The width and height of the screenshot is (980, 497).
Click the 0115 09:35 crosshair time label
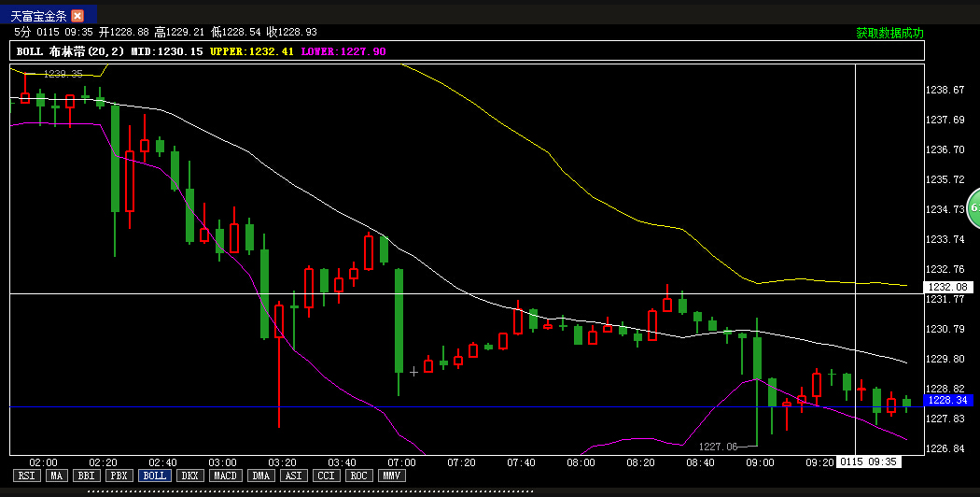pyautogui.click(x=869, y=461)
